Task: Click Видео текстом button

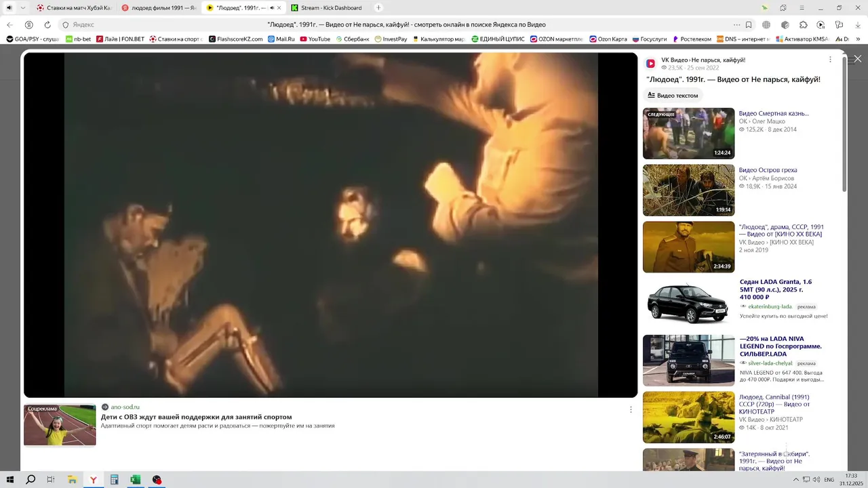Action: 673,96
